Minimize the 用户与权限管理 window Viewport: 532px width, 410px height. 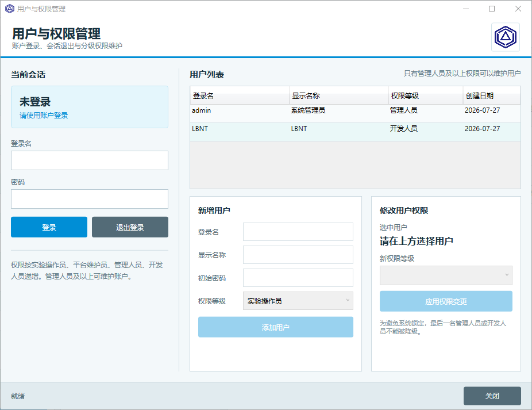(466, 9)
